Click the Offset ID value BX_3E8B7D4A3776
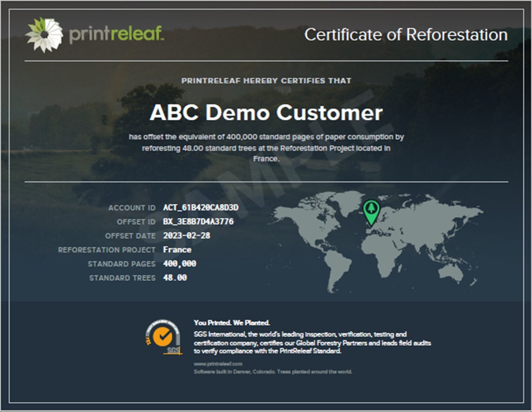Image resolution: width=532 pixels, height=412 pixels. (x=198, y=222)
